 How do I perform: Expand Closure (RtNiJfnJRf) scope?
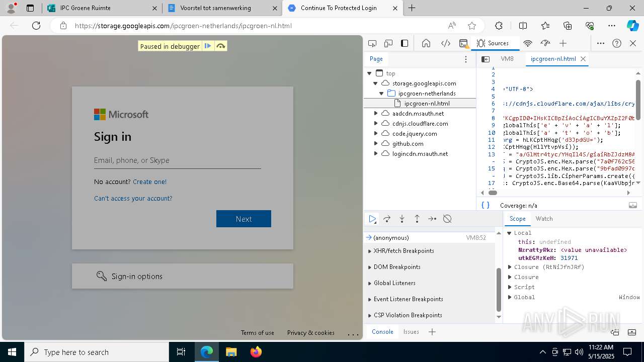[x=510, y=267]
